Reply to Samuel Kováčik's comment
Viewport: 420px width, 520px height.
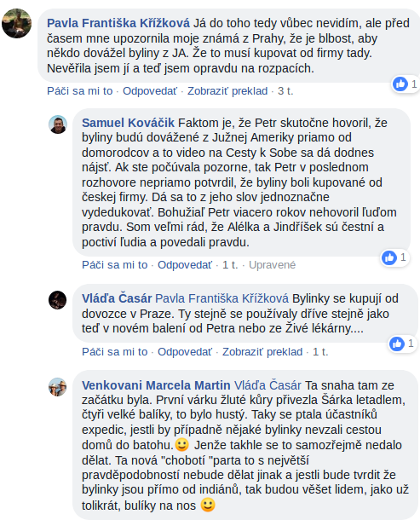coord(185,264)
